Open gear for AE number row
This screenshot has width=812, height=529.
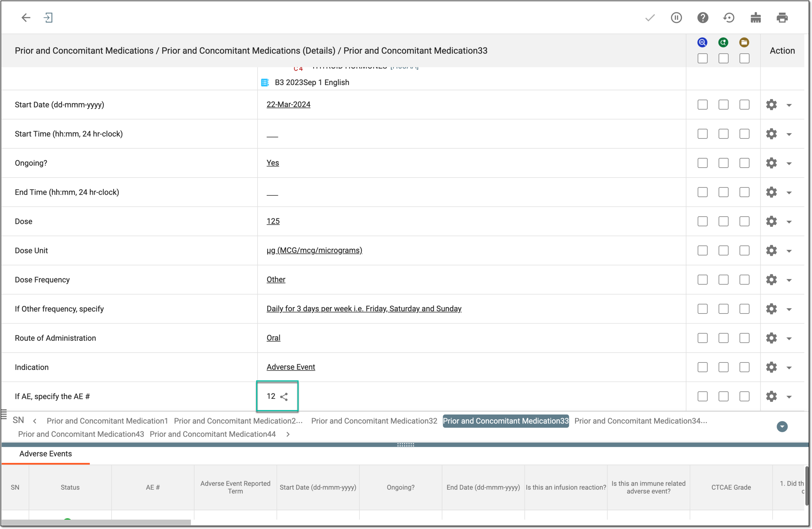coord(771,396)
